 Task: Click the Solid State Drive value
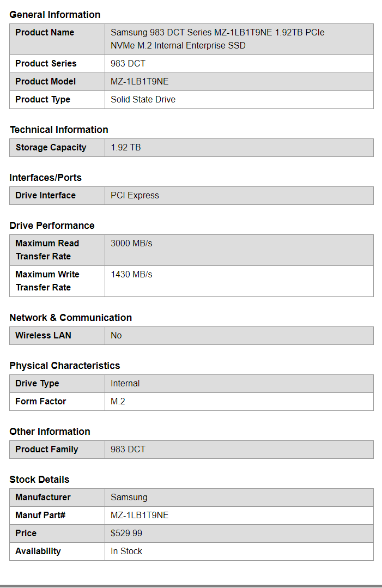tap(143, 100)
